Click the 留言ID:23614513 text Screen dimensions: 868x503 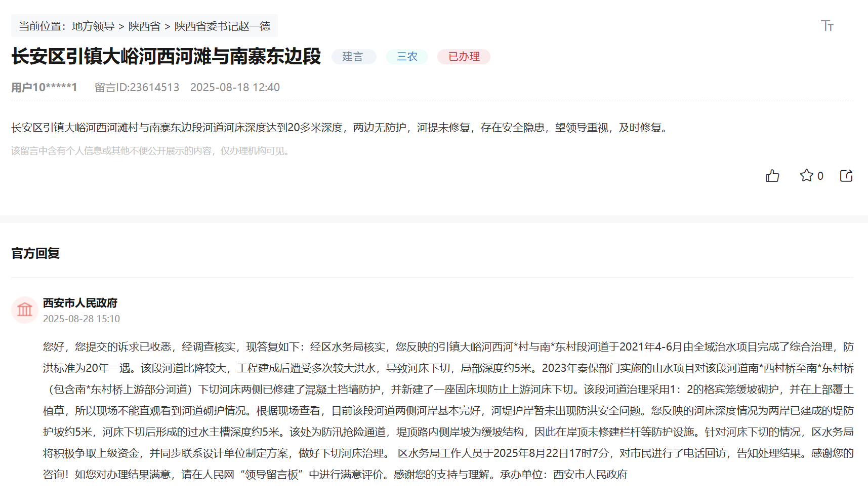[137, 87]
